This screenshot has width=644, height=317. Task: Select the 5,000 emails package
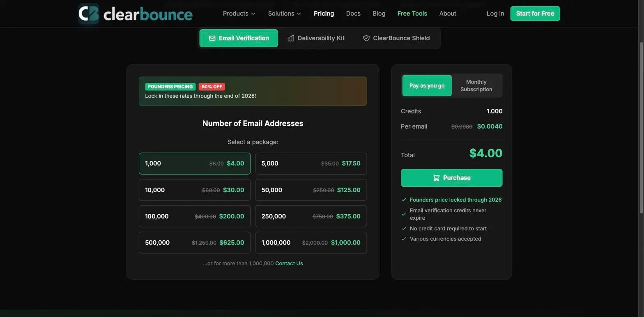[311, 163]
